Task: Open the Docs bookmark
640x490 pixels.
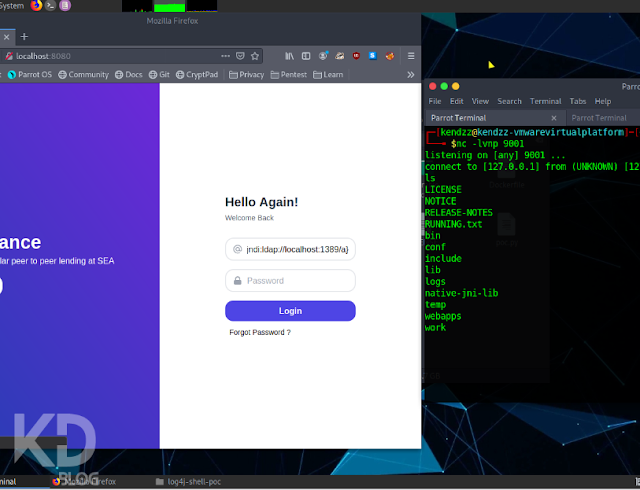Action: (129, 75)
